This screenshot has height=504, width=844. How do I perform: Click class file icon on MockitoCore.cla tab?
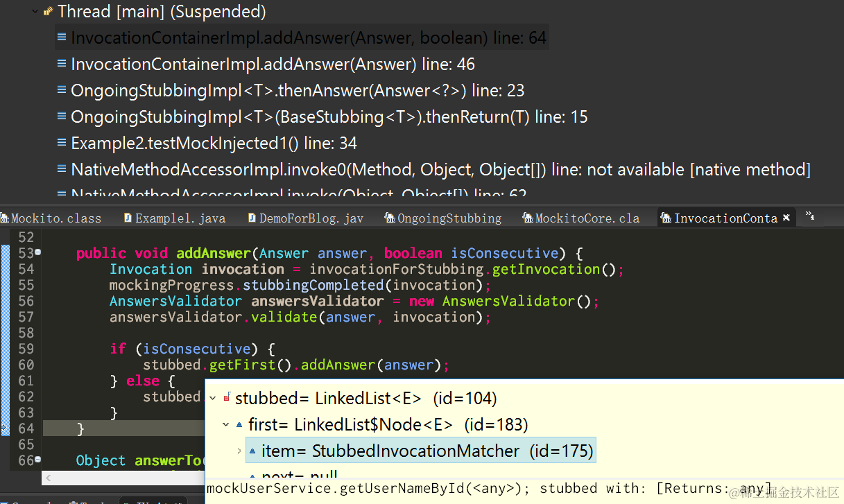(x=528, y=218)
